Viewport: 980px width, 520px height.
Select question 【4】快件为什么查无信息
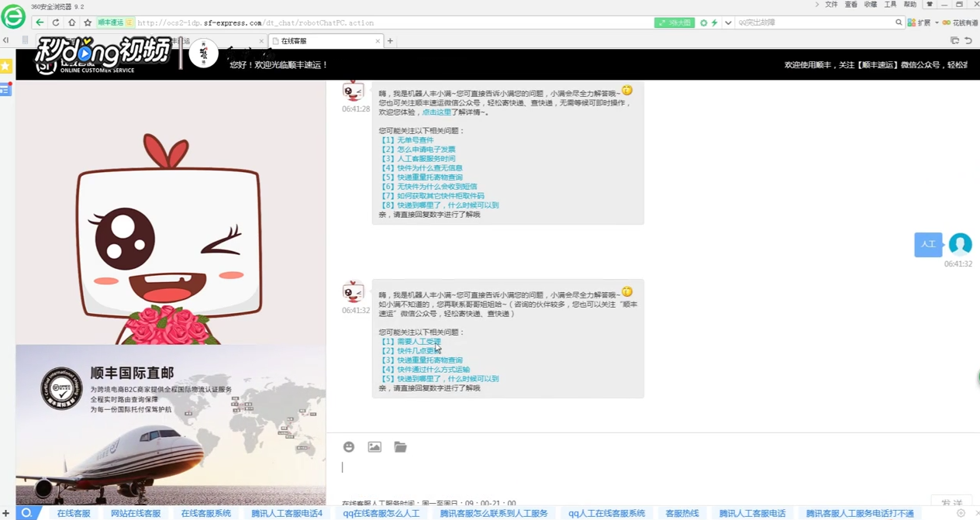click(x=421, y=168)
